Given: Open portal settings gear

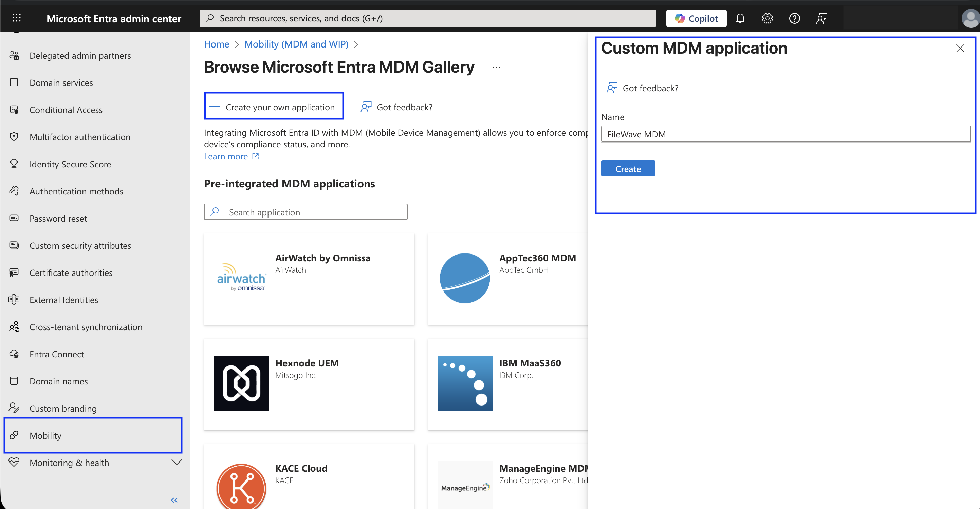Looking at the screenshot, I should point(767,18).
